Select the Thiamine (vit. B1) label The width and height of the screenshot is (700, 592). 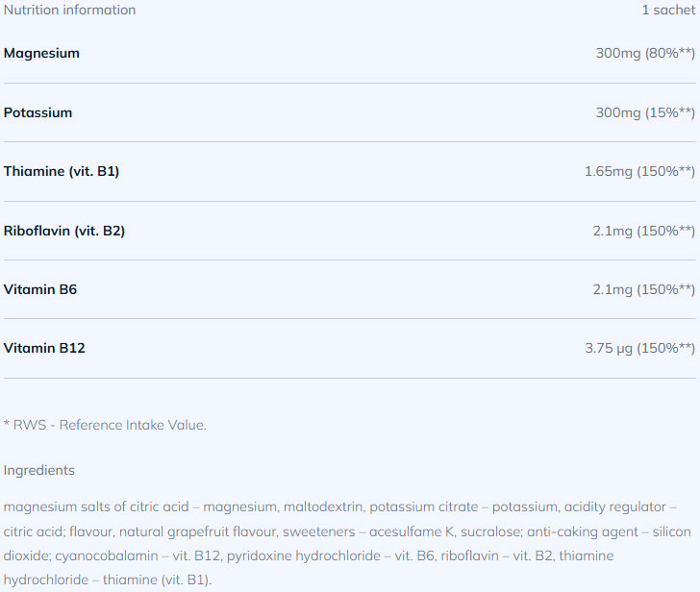[62, 172]
